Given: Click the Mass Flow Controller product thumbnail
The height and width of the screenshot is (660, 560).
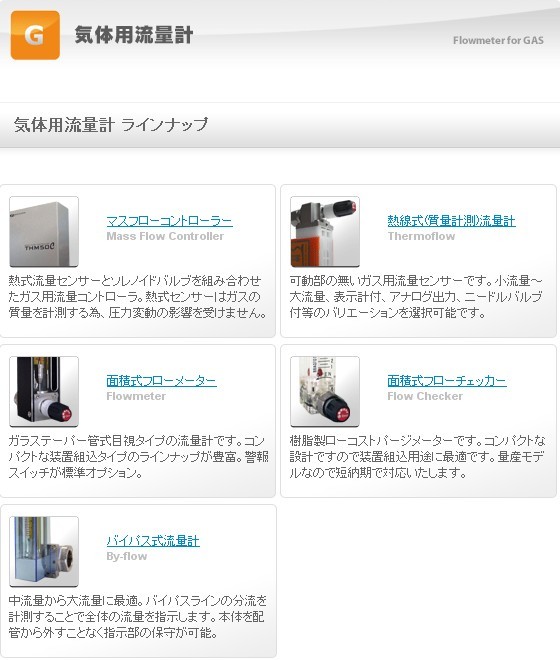Looking at the screenshot, I should (x=44, y=232).
